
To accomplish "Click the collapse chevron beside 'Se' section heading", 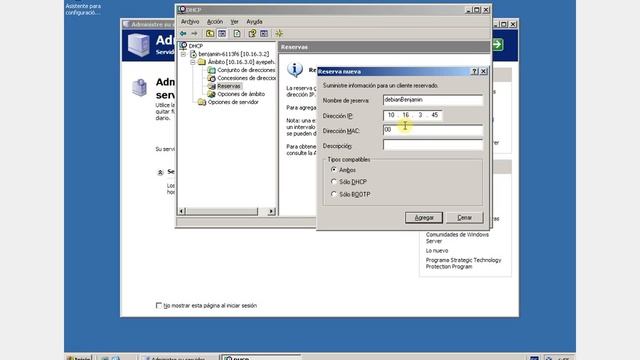I will (160, 172).
